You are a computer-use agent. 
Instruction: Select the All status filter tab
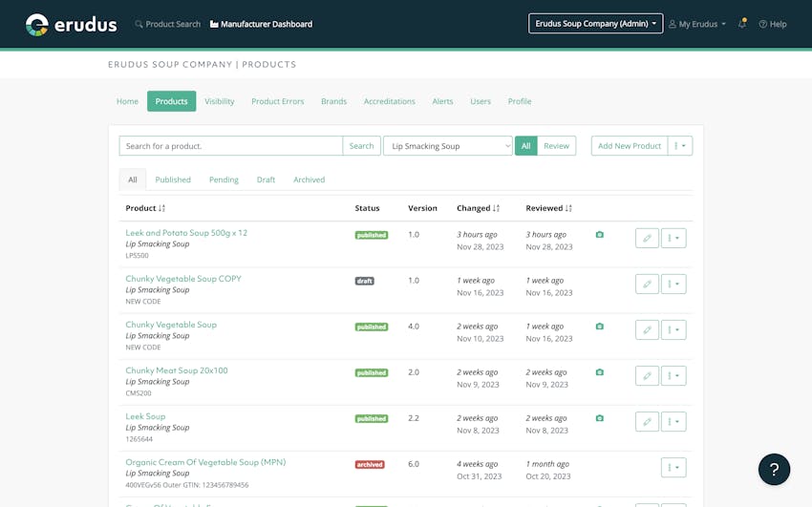point(133,180)
